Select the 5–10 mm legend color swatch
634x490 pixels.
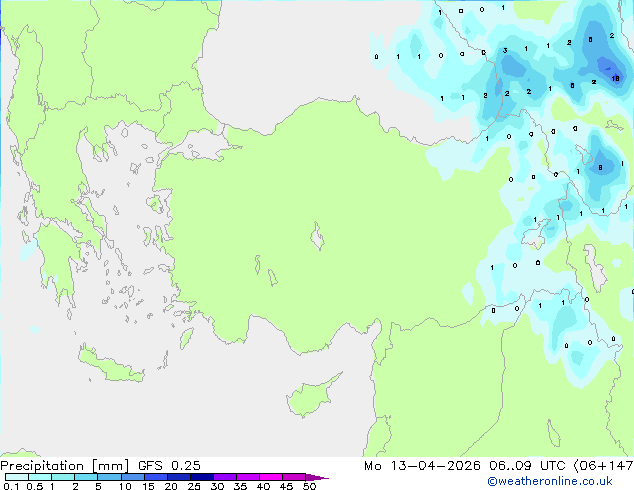coord(110,477)
